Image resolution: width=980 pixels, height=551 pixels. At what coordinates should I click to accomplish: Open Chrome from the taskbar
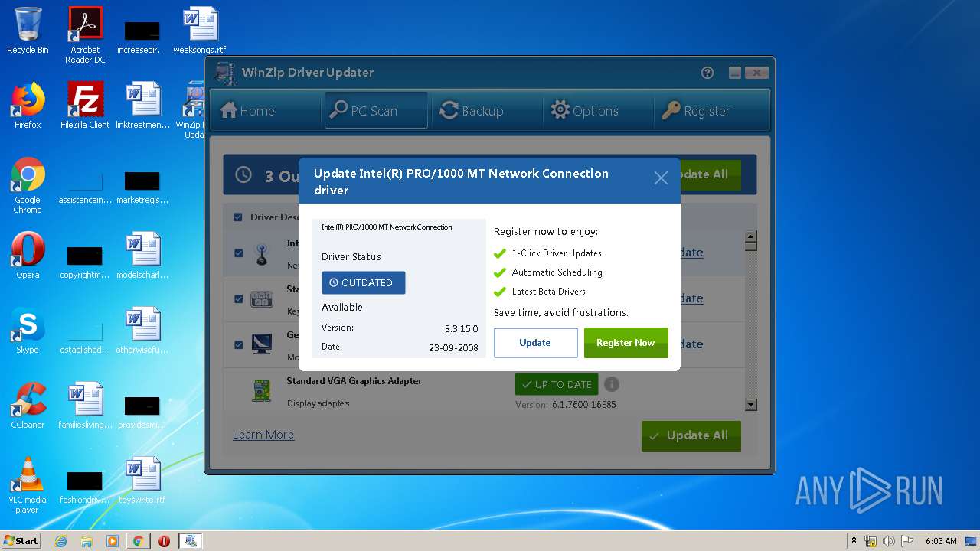pos(138,541)
